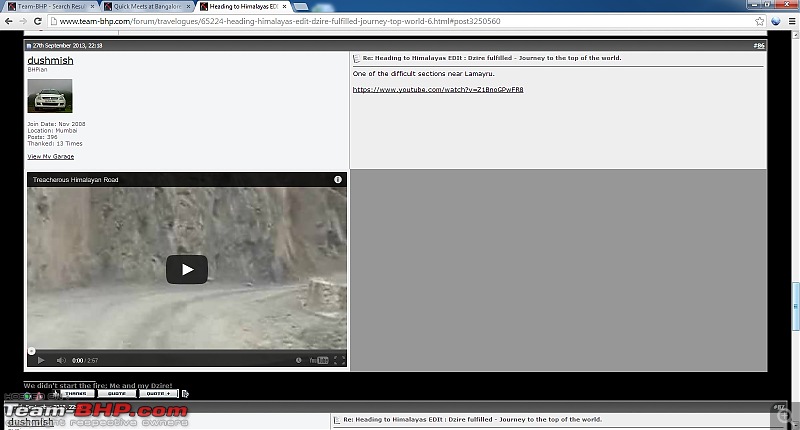This screenshot has width=800, height=430.
Task: Click the dushmish car avatar thumbnail
Action: click(x=49, y=96)
